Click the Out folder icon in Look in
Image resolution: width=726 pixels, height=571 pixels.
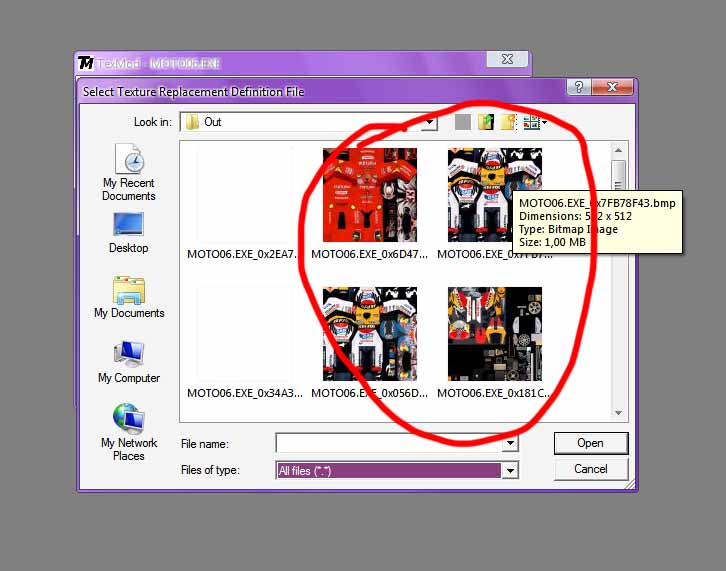(192, 122)
